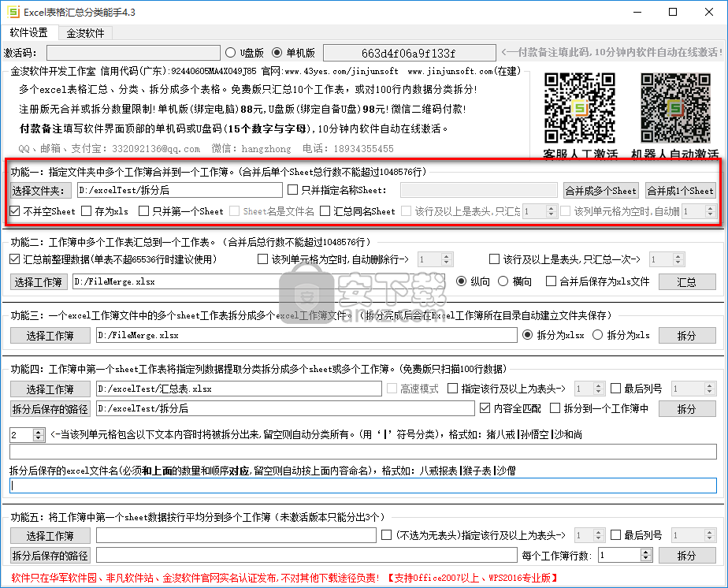Select the U盘版 radio option
728x588 pixels.
click(x=245, y=53)
